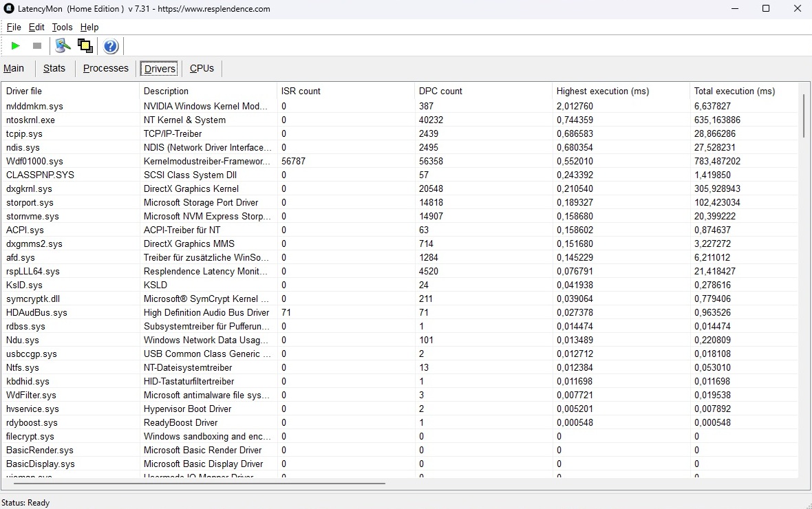Open the File menu
Viewport: 812px width, 509px height.
coord(14,28)
